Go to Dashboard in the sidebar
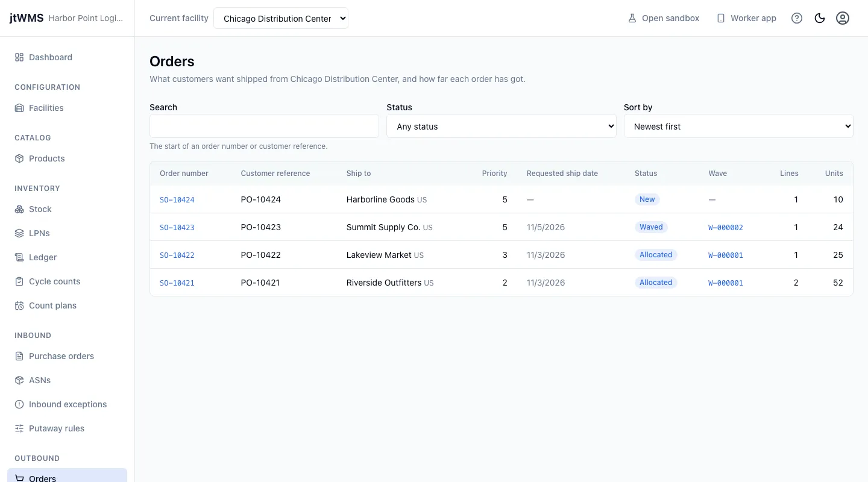868x482 pixels. point(68,57)
